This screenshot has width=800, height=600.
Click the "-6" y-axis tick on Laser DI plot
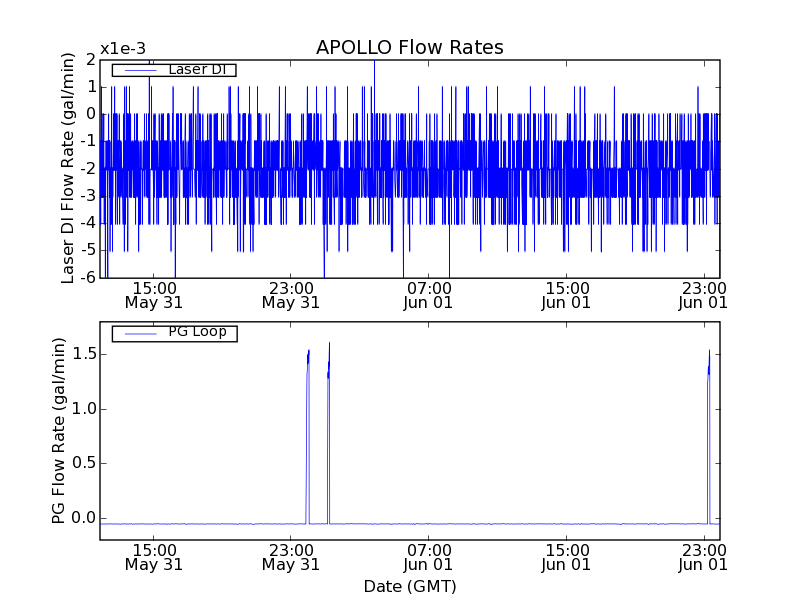point(87,277)
